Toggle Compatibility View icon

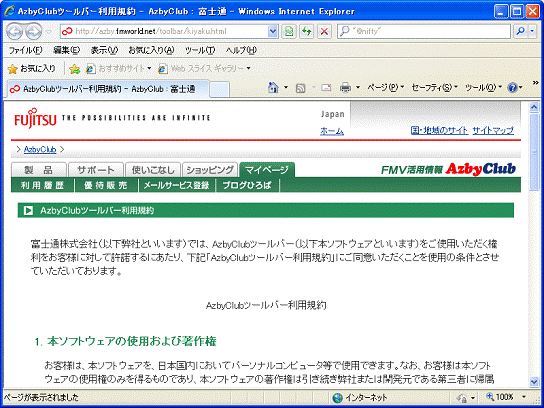pyautogui.click(x=289, y=32)
